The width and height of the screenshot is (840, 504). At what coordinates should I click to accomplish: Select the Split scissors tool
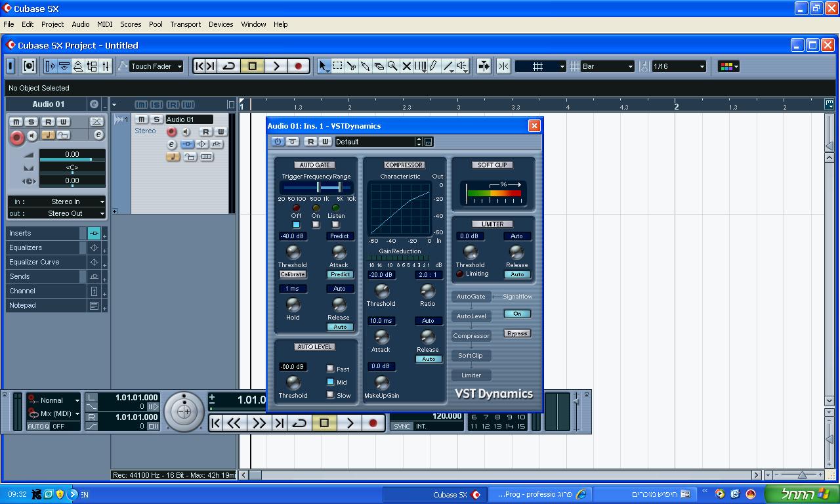click(x=351, y=66)
